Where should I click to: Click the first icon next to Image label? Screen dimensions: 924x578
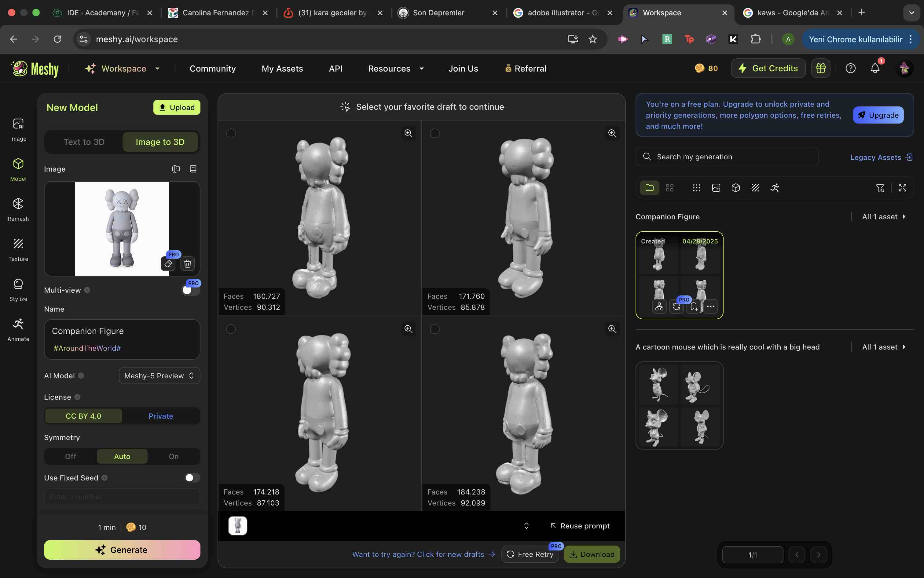coord(176,169)
